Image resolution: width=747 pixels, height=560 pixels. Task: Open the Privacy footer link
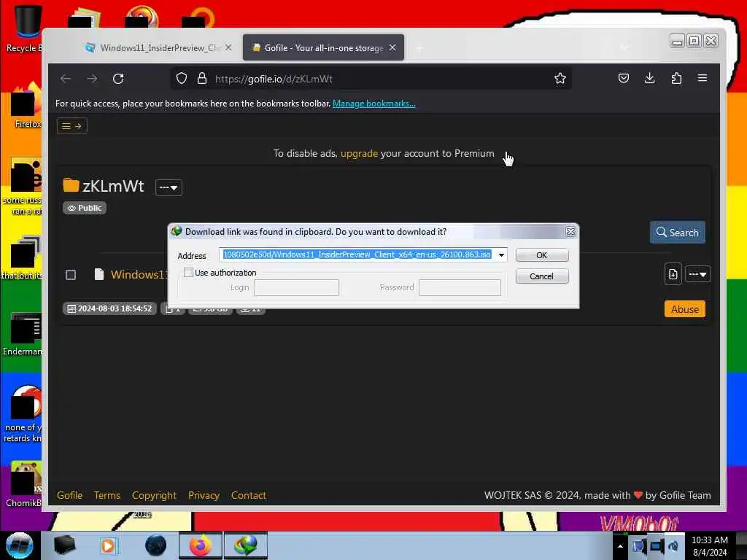[204, 495]
